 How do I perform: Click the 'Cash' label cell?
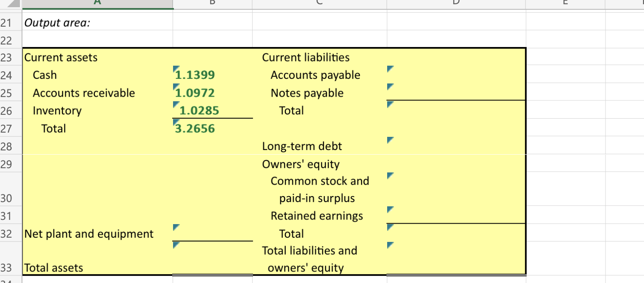click(x=97, y=75)
